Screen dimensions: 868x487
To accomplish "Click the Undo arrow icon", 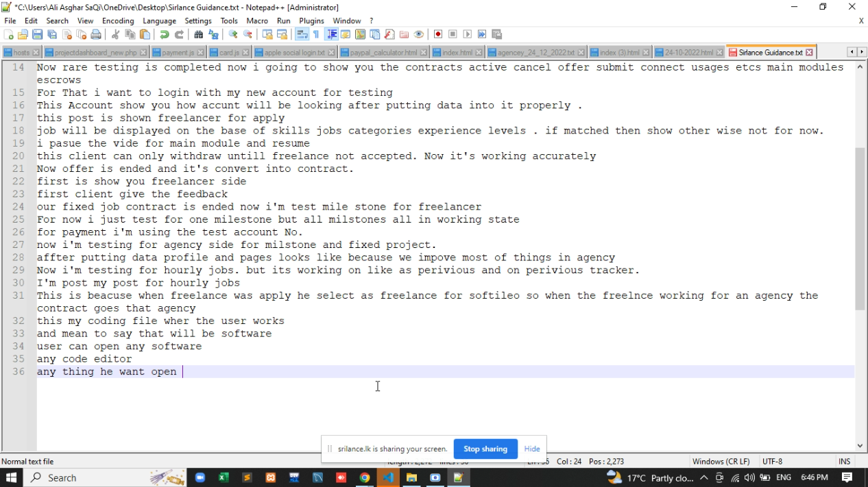I will click(164, 35).
